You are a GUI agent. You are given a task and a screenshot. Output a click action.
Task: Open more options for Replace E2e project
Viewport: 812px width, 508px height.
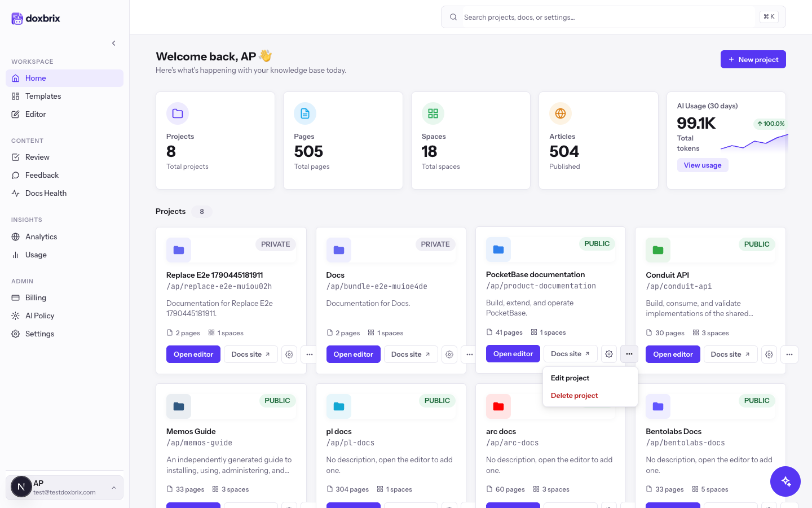click(310, 354)
